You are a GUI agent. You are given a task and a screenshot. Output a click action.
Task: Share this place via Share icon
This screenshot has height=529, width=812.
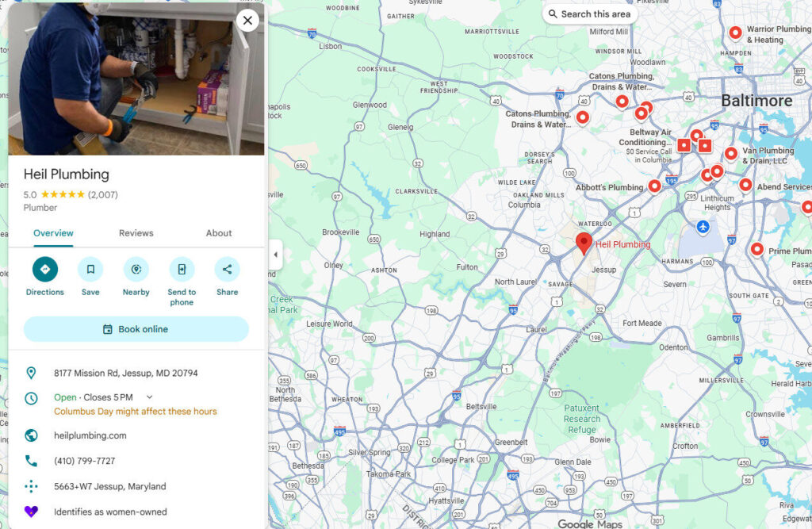pos(228,270)
